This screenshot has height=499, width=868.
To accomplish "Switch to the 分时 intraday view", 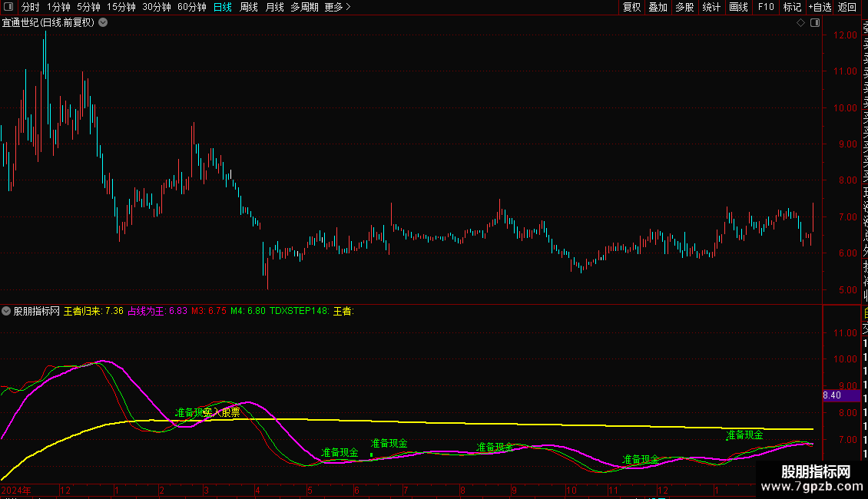I will click(30, 7).
